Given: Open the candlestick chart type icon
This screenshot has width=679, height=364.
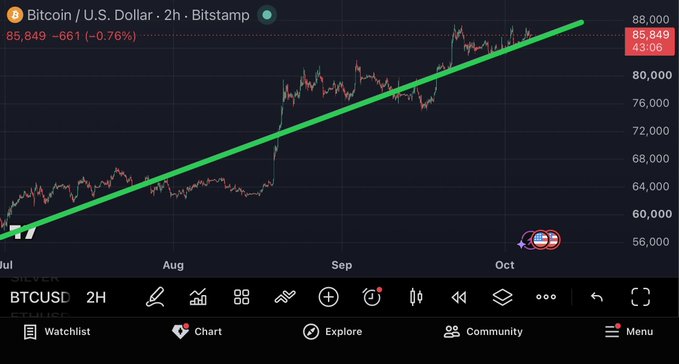Looking at the screenshot, I should [416, 297].
